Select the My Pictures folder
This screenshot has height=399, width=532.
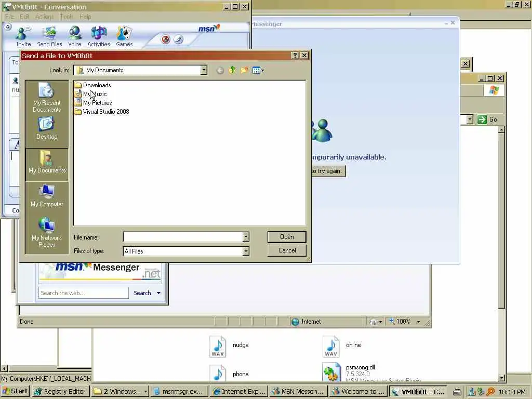pyautogui.click(x=94, y=103)
